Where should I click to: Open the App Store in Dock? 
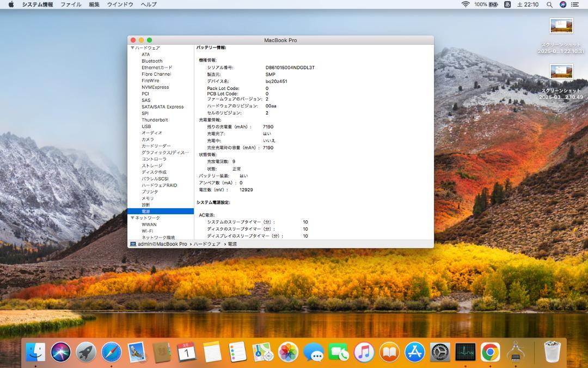pyautogui.click(x=414, y=352)
